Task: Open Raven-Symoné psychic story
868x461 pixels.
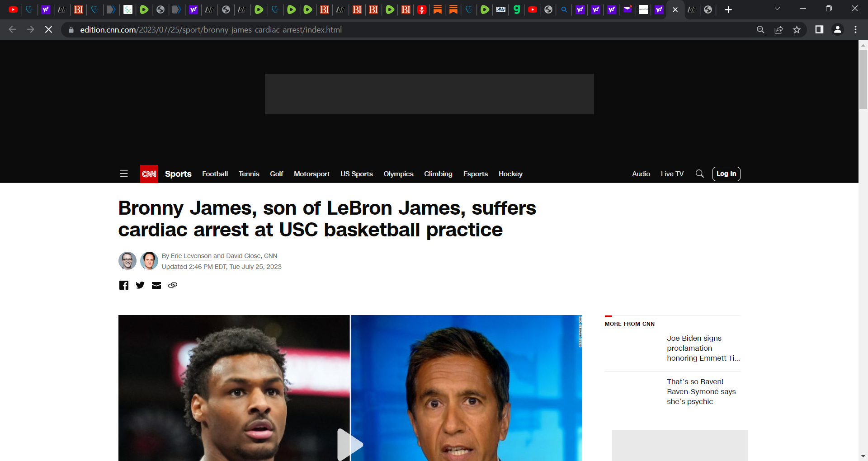Action: 701,391
